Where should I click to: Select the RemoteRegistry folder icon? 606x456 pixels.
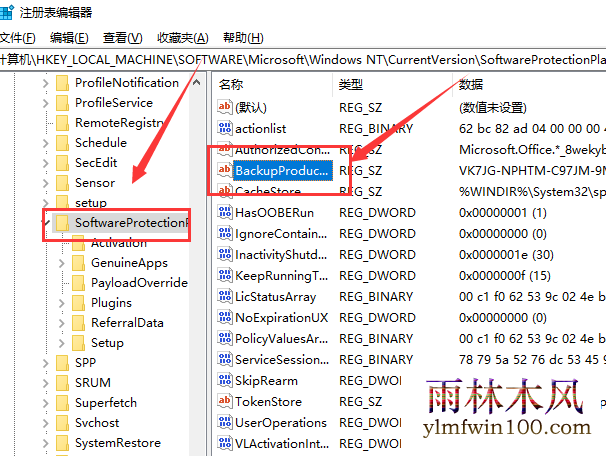click(63, 123)
